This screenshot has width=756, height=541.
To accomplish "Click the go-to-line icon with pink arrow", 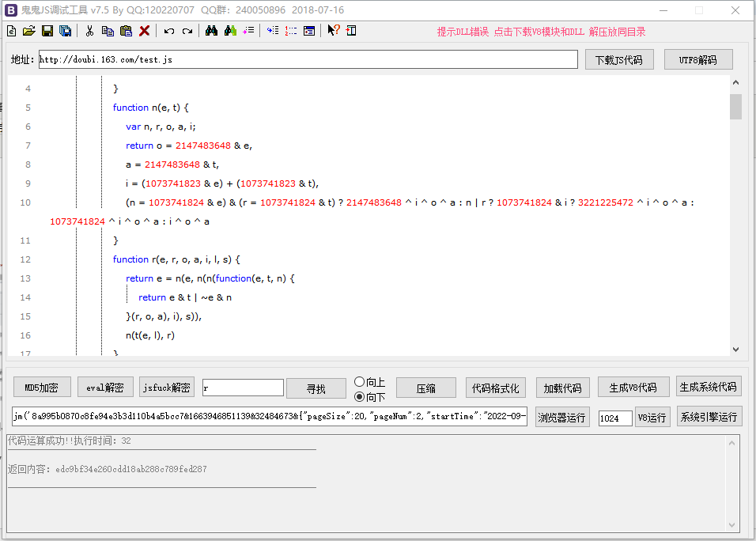I will click(248, 31).
